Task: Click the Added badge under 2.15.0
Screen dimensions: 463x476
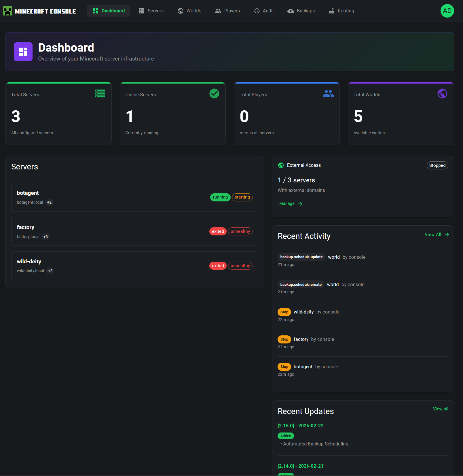Action: pyautogui.click(x=286, y=436)
